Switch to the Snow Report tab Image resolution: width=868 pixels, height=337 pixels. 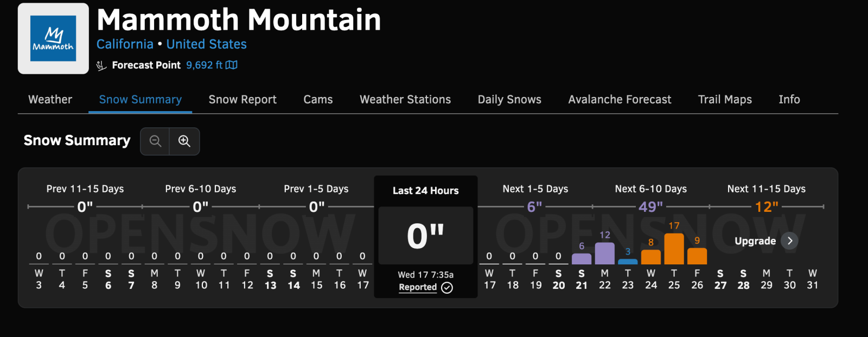(x=242, y=100)
